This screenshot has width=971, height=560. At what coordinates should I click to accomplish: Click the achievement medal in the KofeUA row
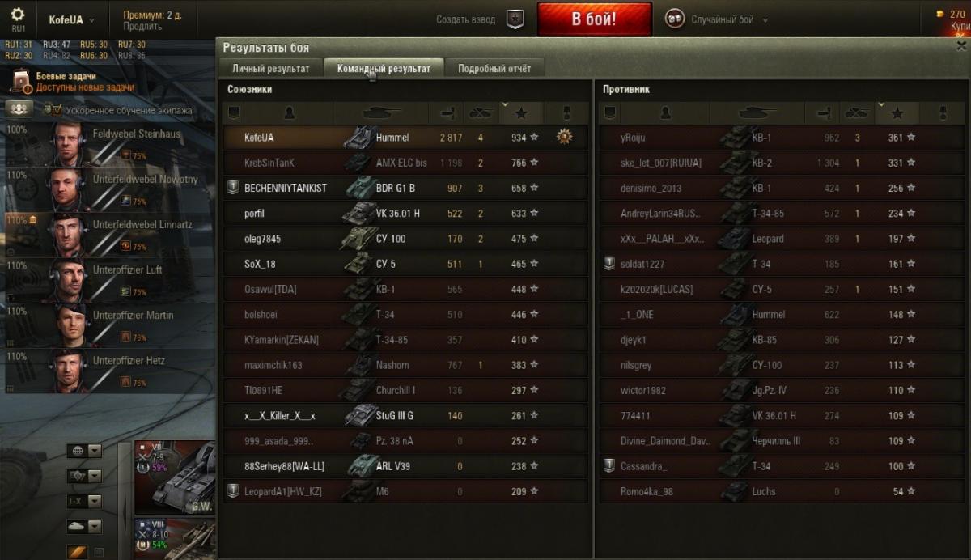[565, 138]
